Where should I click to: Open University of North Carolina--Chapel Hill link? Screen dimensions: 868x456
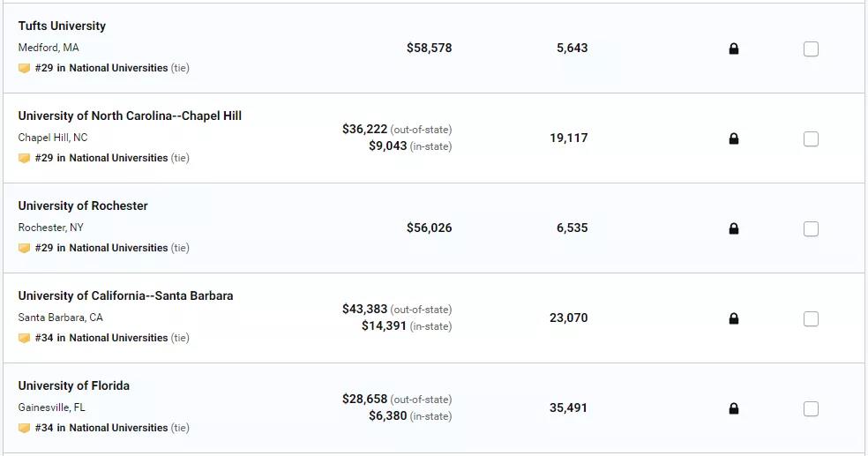click(130, 116)
